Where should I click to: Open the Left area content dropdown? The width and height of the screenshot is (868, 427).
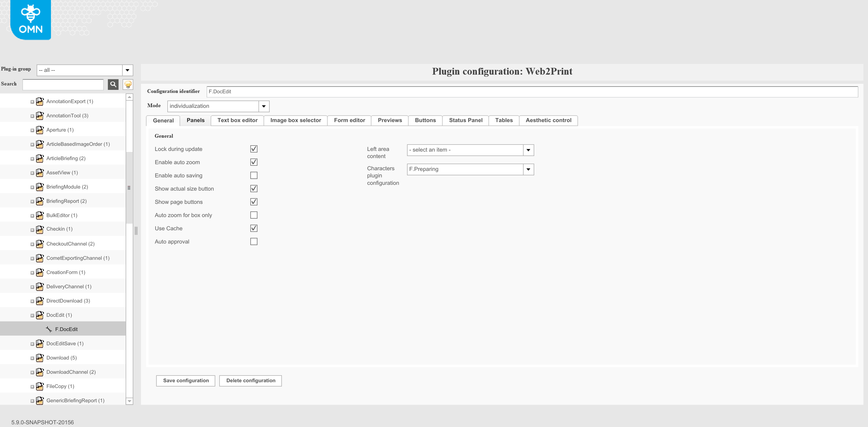(528, 150)
